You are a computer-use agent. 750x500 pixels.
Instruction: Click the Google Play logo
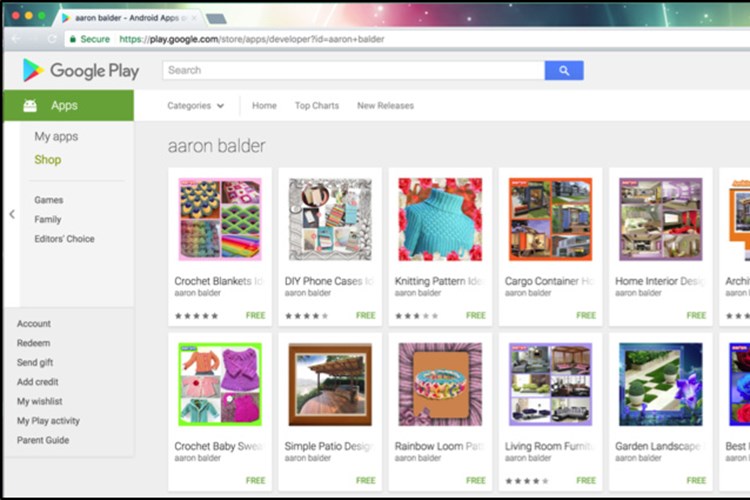tap(81, 70)
